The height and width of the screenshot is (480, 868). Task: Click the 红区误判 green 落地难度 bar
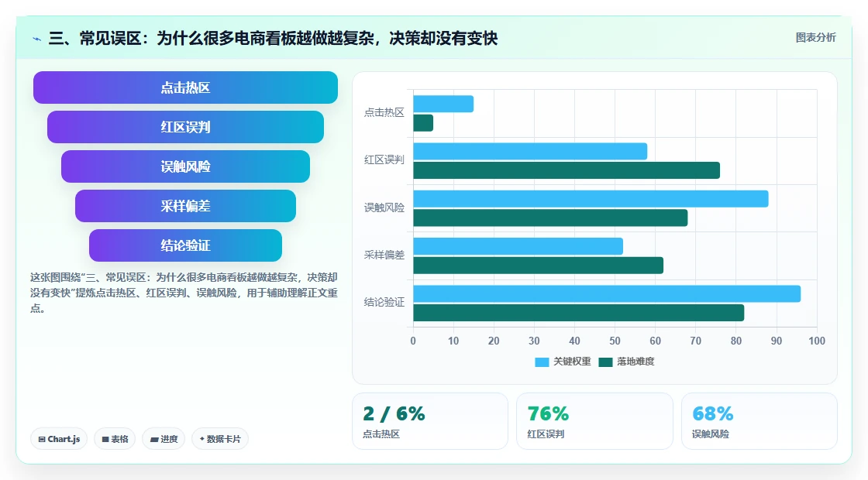coord(567,170)
